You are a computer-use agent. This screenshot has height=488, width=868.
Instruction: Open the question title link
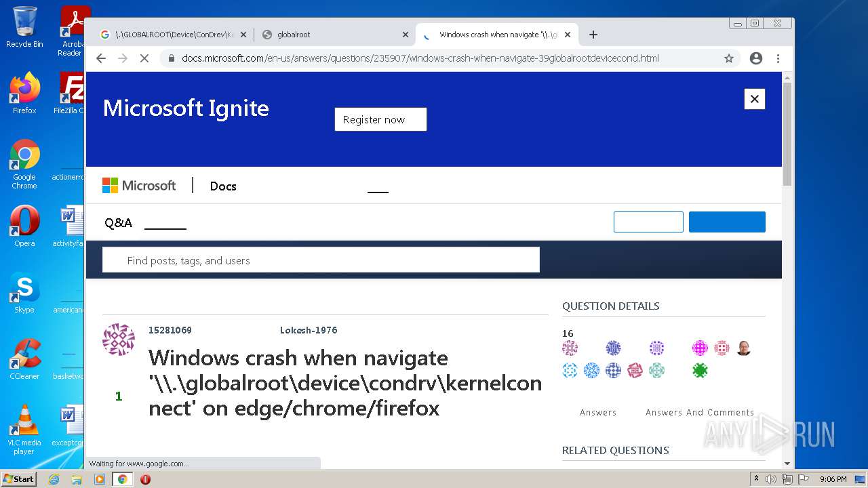pos(345,383)
